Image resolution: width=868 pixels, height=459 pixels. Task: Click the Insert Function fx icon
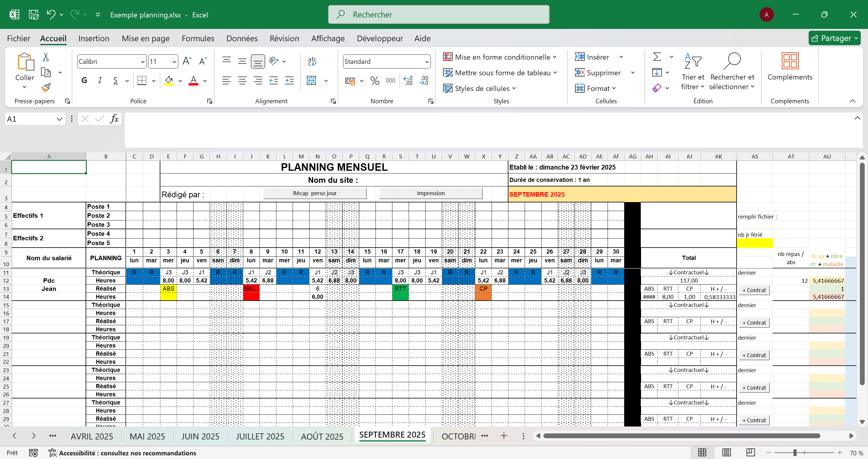point(114,119)
